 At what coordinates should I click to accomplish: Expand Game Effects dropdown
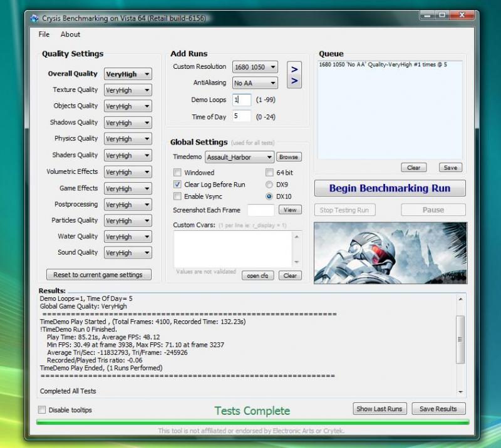pyautogui.click(x=128, y=188)
